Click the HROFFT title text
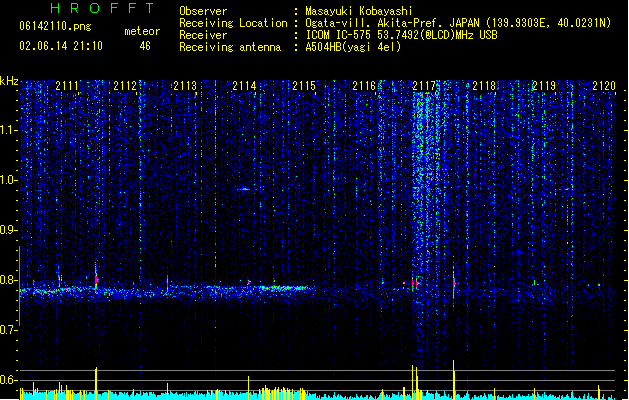This screenshot has width=629, height=400. click(x=103, y=8)
